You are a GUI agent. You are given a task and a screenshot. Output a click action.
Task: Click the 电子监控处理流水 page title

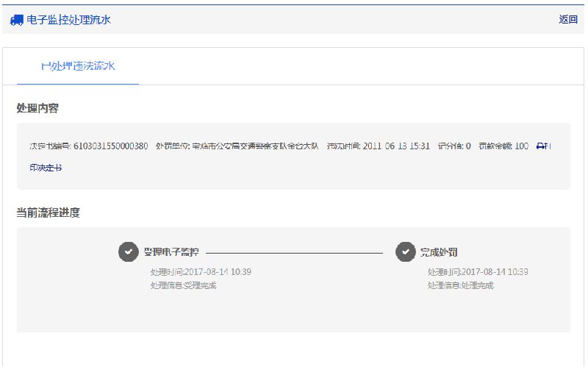tap(68, 20)
